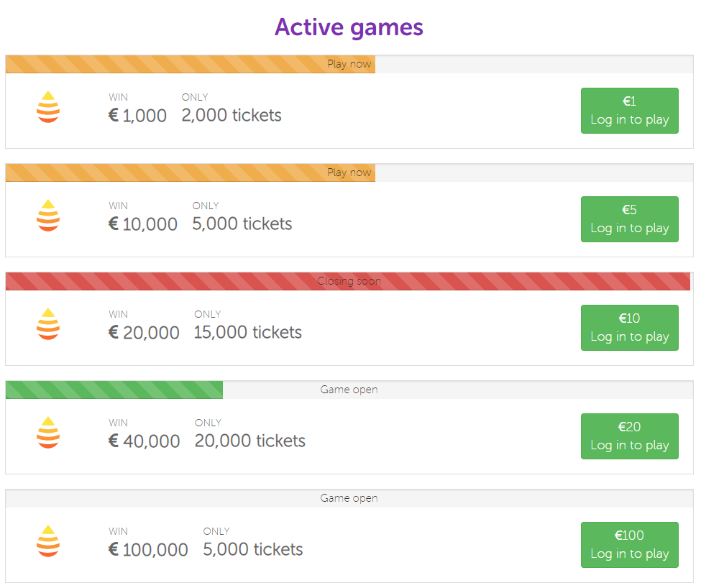This screenshot has height=588, width=701.
Task: Click the droplet icon in the €40,000 game
Action: click(48, 433)
